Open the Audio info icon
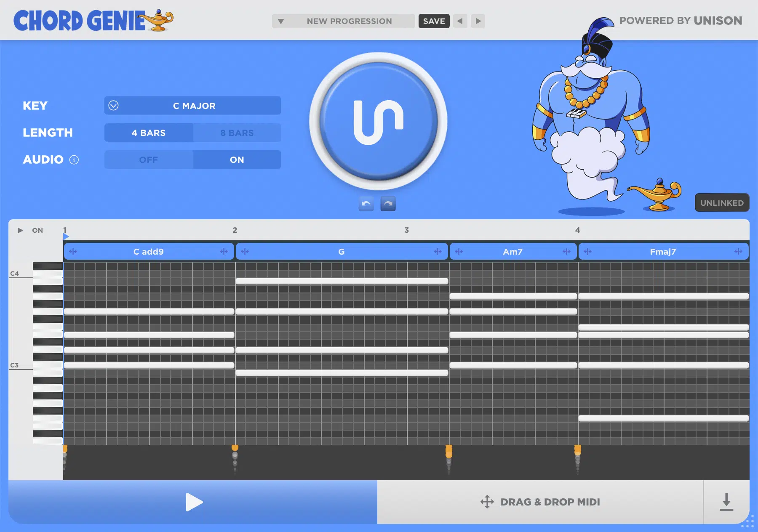The height and width of the screenshot is (532, 758). [x=74, y=160]
